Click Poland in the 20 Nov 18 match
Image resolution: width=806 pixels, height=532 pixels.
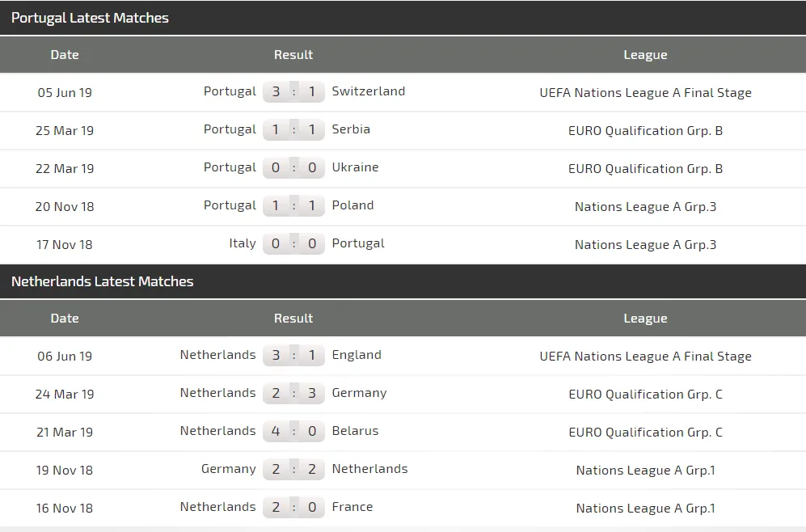(352, 205)
